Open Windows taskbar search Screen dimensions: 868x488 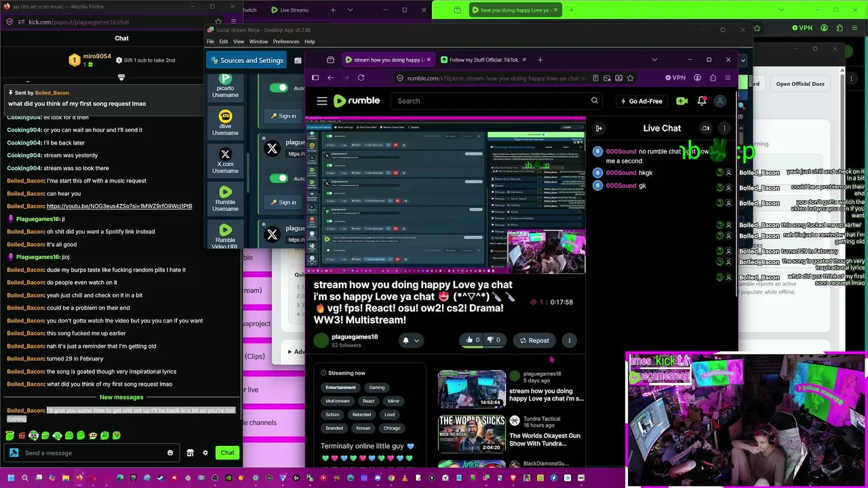coord(25,478)
